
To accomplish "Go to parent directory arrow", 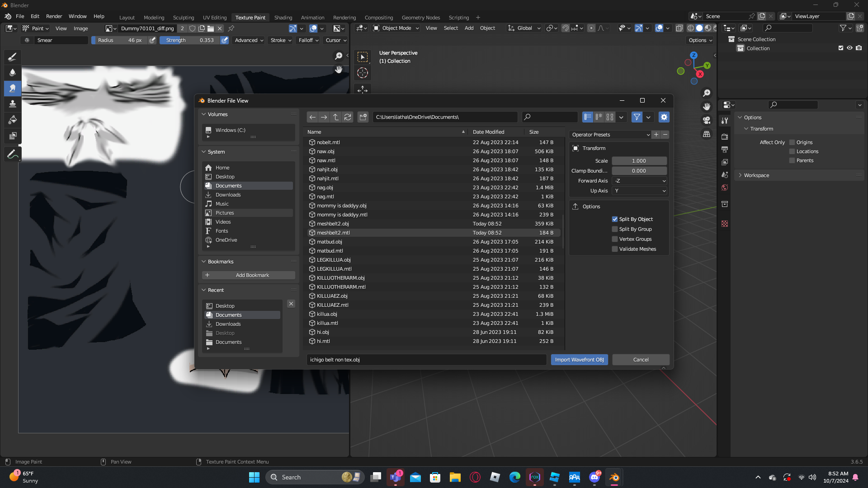I will [336, 117].
